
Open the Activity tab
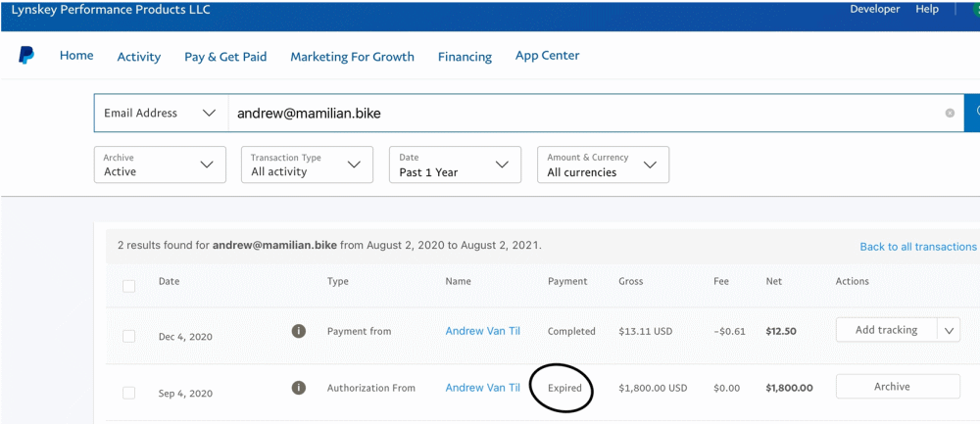pyautogui.click(x=139, y=57)
